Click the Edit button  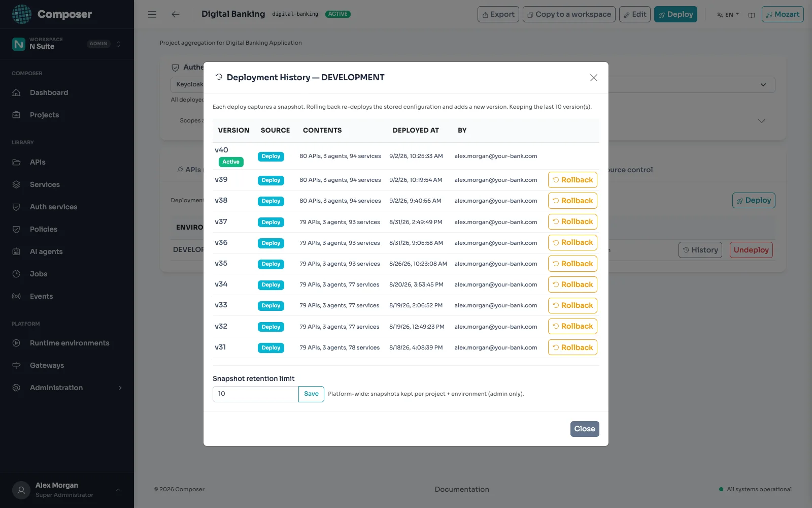tap(635, 14)
